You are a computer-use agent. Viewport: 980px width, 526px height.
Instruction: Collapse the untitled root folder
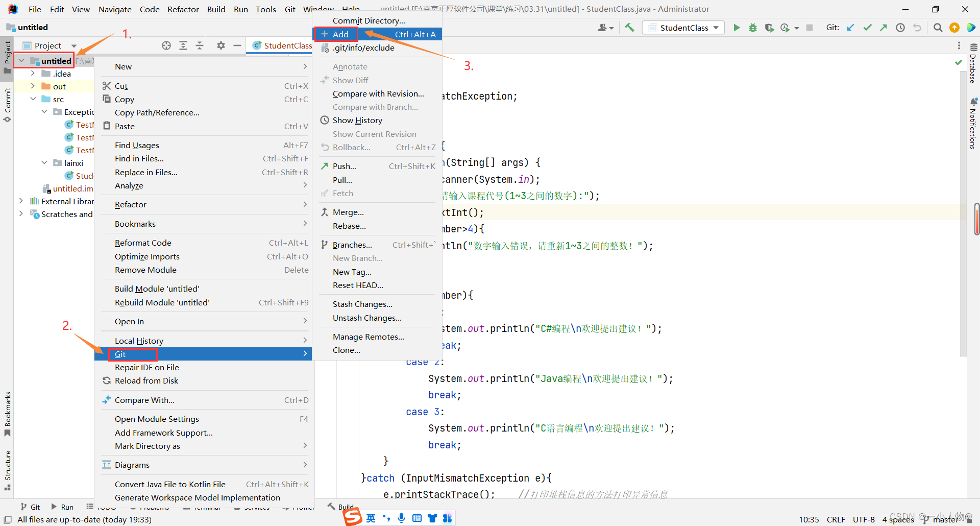(21, 61)
